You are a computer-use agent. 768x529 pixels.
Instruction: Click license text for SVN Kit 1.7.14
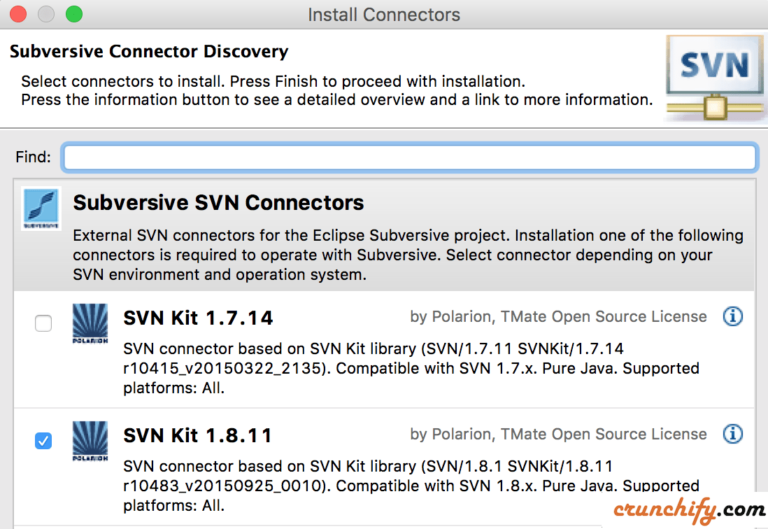tap(558, 317)
